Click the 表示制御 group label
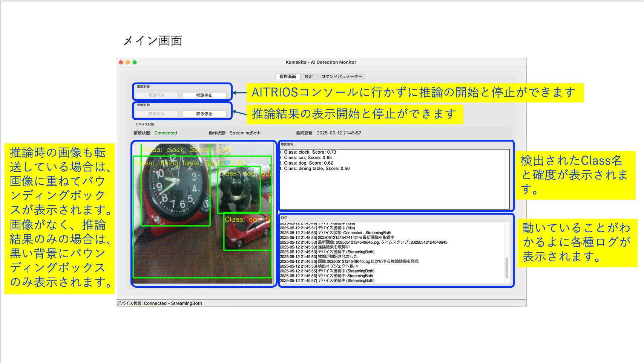Viewport: 644px width, 363px height. [x=143, y=105]
